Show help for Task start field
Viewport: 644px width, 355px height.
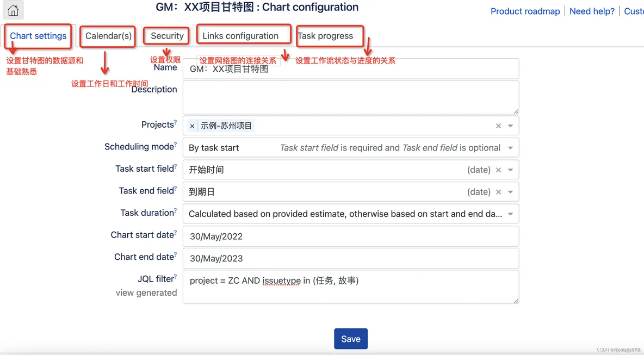pyautogui.click(x=175, y=166)
